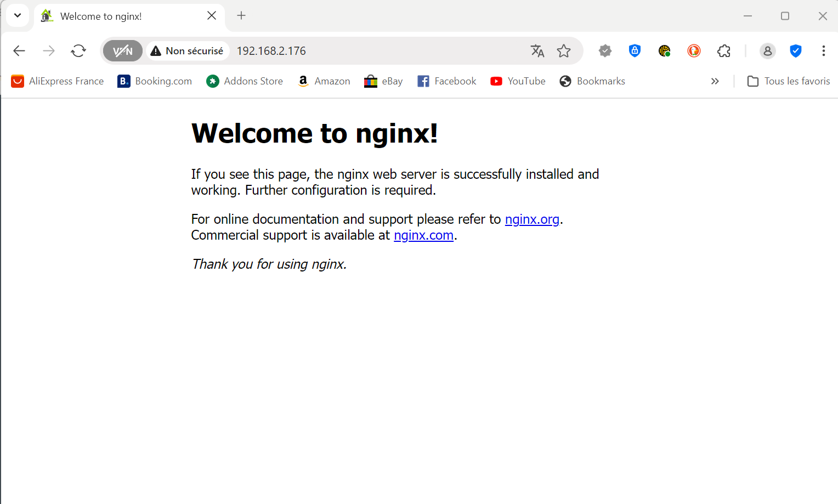Follow the nginx.com commercial support link
The width and height of the screenshot is (838, 504).
pyautogui.click(x=423, y=235)
